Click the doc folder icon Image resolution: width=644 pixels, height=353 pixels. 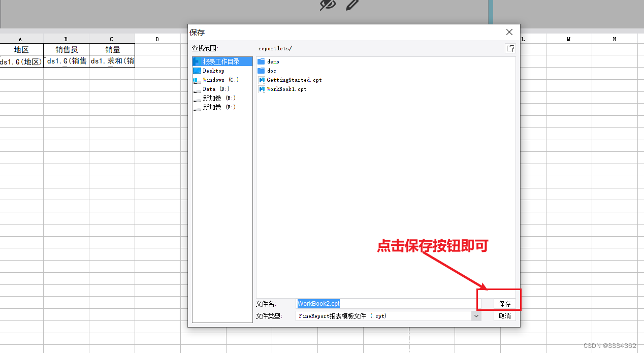262,71
